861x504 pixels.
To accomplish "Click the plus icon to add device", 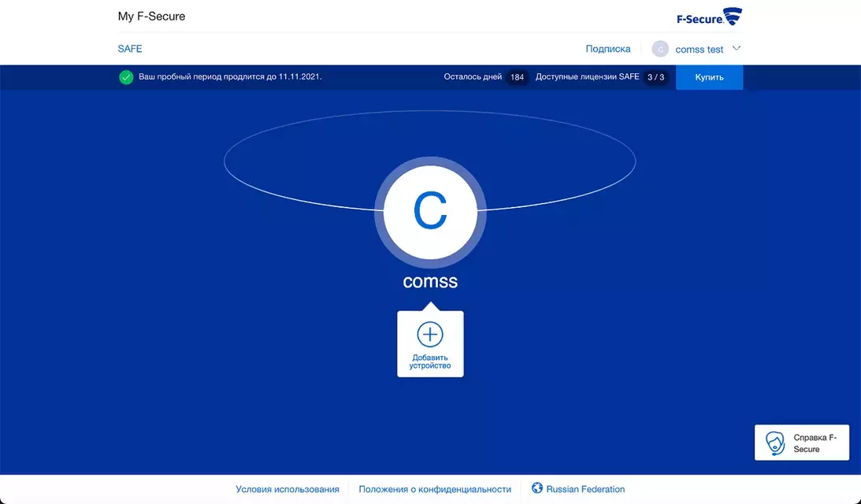I will [x=430, y=334].
